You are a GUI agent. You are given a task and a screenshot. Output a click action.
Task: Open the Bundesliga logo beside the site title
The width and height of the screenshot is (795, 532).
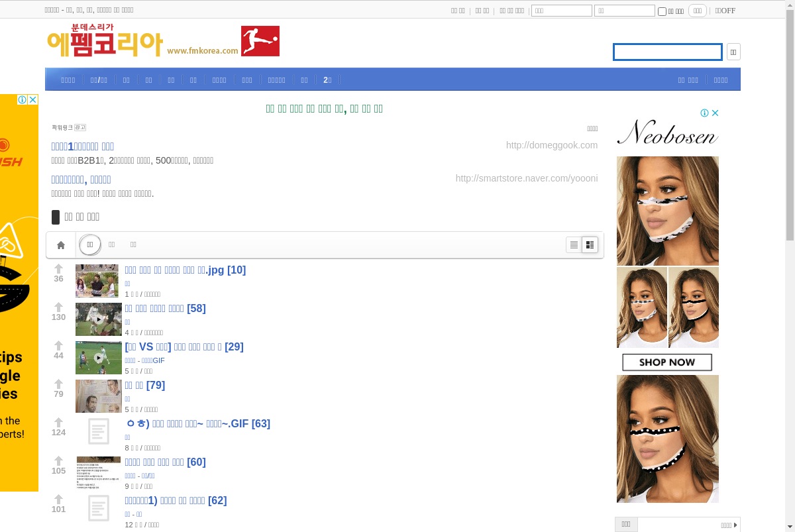(260, 41)
